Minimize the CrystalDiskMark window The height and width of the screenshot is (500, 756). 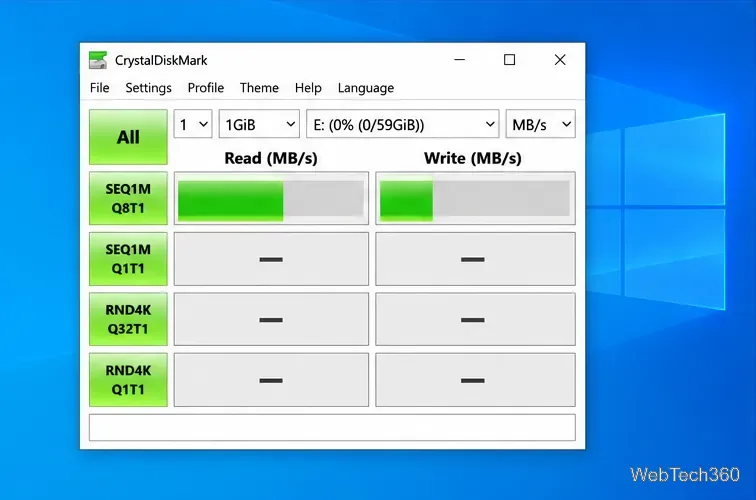tap(459, 60)
